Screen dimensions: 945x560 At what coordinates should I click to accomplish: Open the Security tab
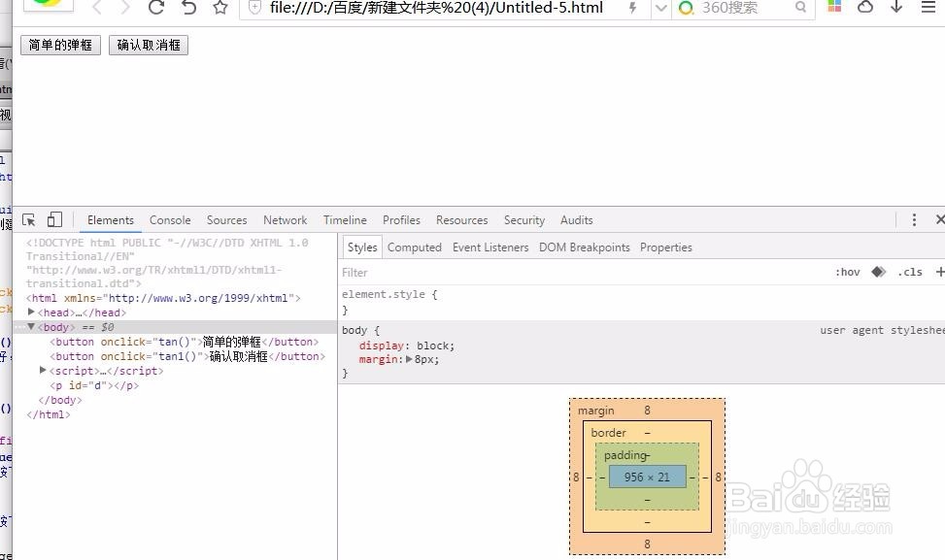[524, 220]
